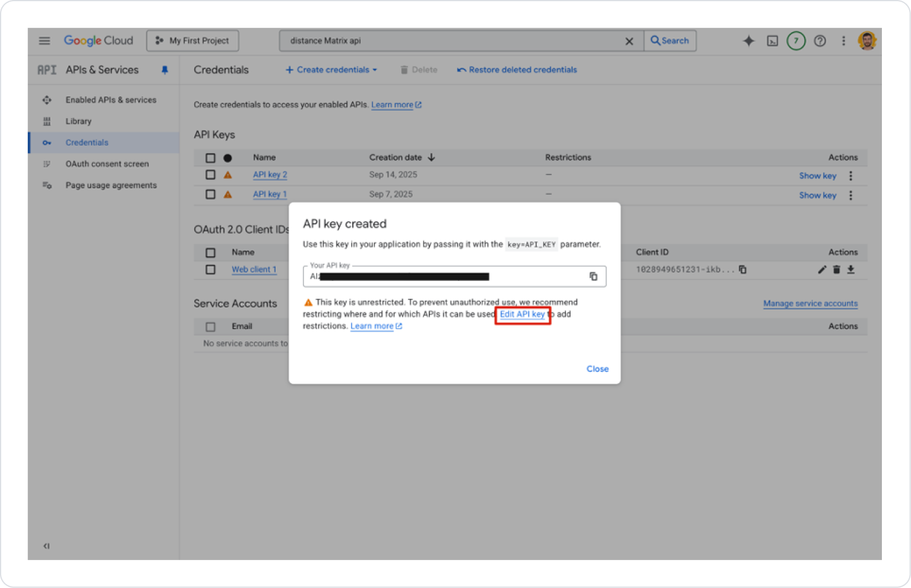Click the Sep 14, 2025 creation date
The width and height of the screenshot is (911, 588).
click(393, 175)
